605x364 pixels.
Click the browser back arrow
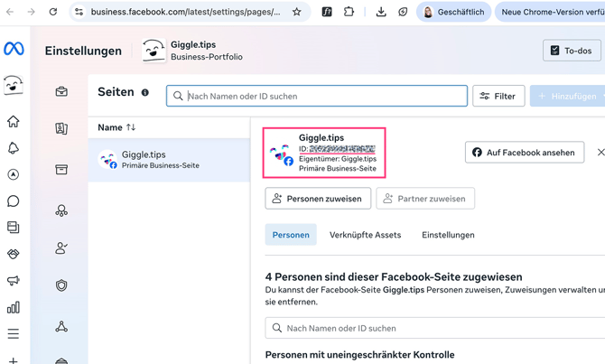[x=10, y=12]
